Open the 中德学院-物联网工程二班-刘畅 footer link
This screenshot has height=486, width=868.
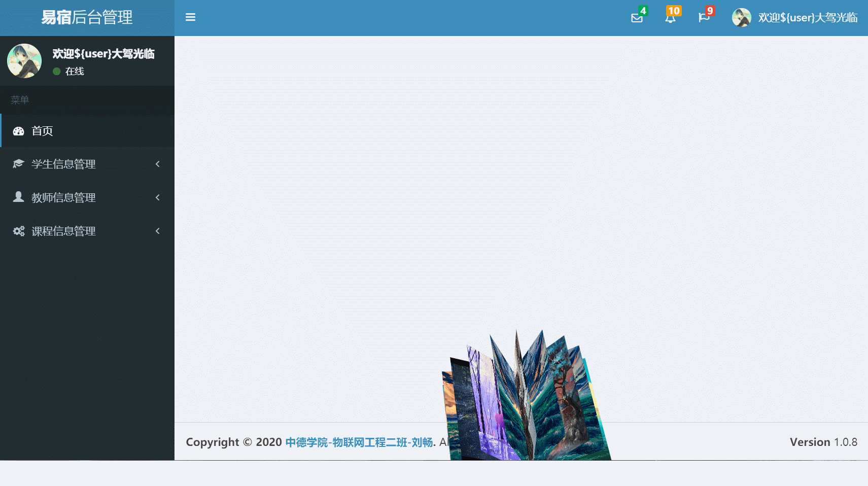tap(359, 442)
